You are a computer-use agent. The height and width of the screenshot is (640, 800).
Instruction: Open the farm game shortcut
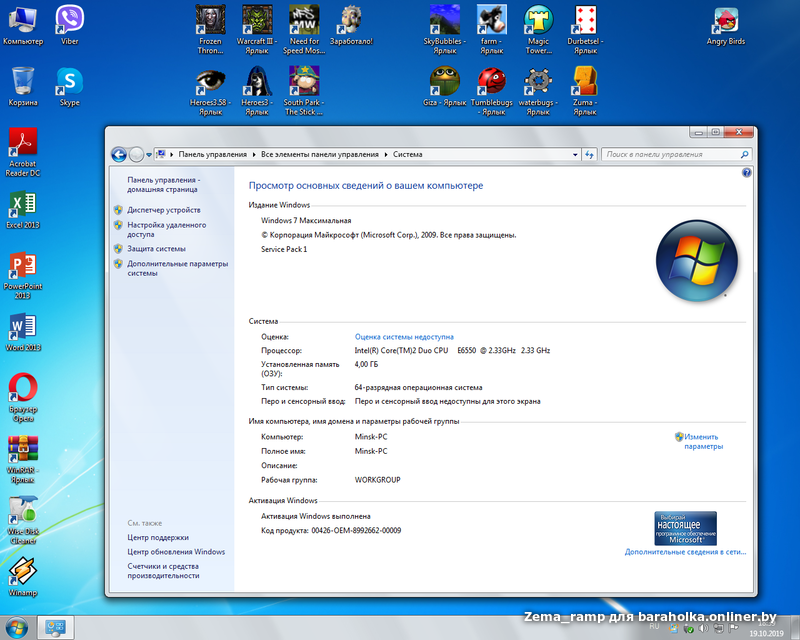coord(491,30)
